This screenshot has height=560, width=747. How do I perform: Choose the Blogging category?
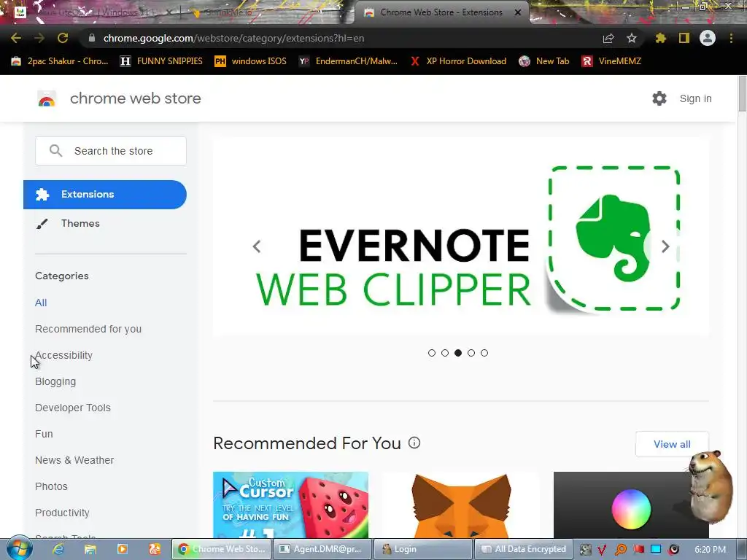pos(55,381)
